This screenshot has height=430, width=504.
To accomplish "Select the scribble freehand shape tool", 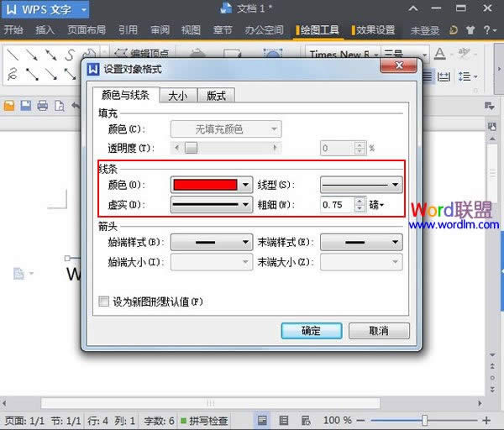I will pyautogui.click(x=13, y=74).
